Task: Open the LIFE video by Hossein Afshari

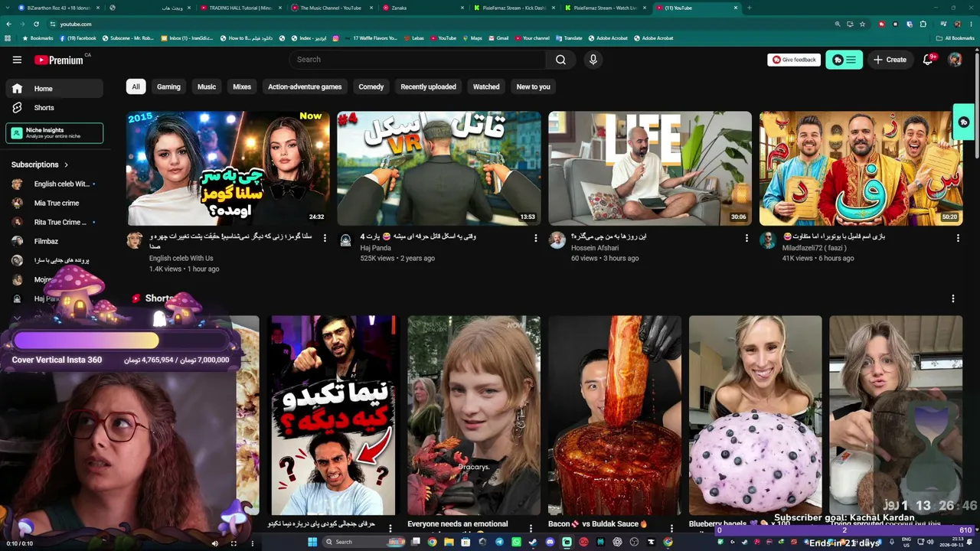Action: pyautogui.click(x=650, y=168)
